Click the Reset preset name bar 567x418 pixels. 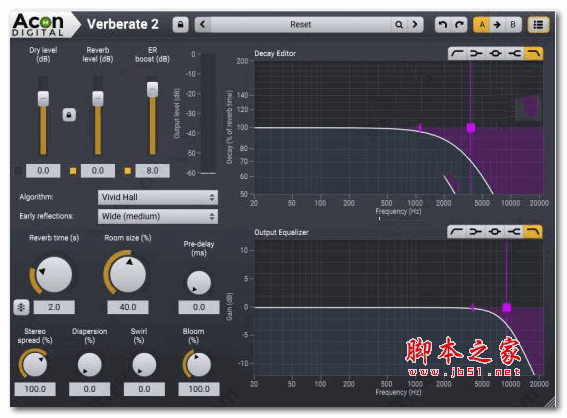(300, 25)
